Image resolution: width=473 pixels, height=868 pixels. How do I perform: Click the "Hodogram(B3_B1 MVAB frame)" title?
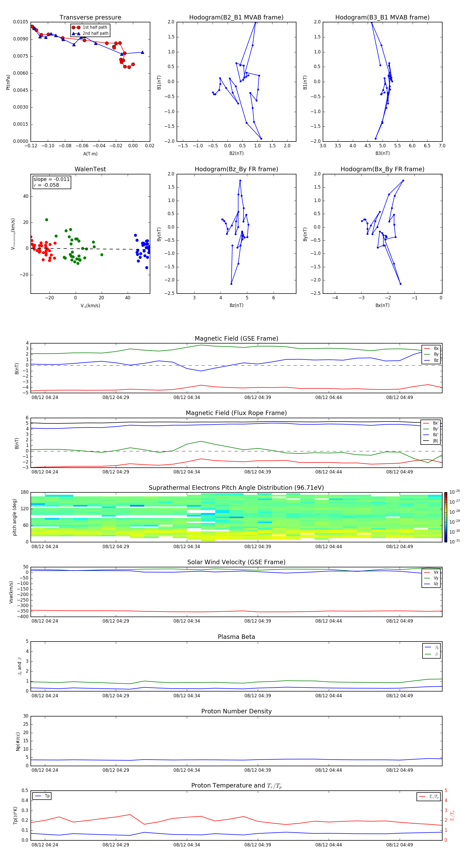[382, 17]
